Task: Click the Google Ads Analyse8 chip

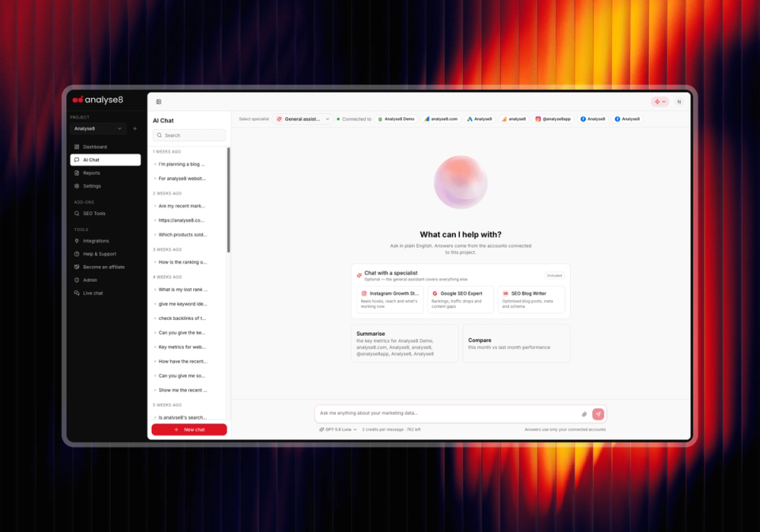Action: coord(480,119)
